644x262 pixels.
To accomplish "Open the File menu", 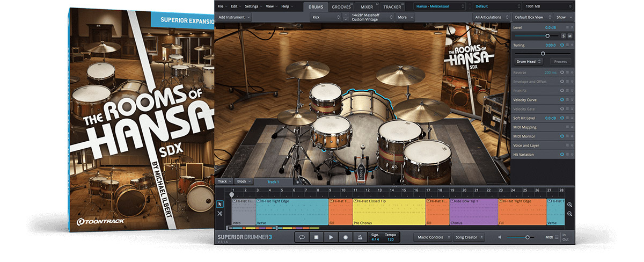I will [222, 6].
